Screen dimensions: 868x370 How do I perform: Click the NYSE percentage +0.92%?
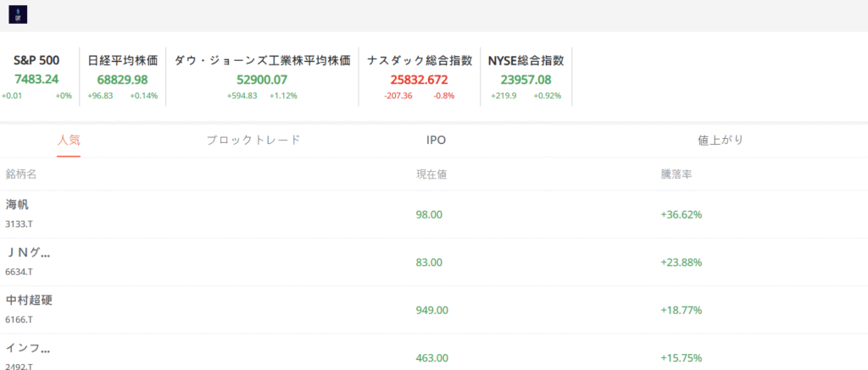tap(548, 96)
